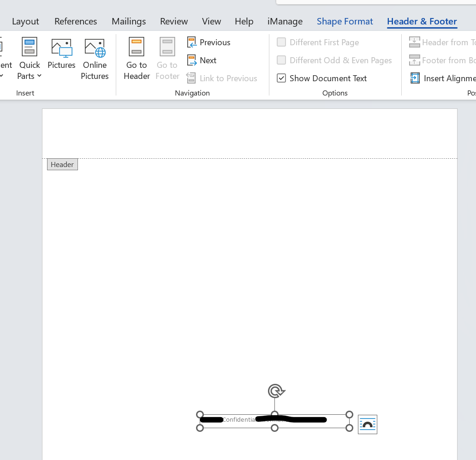Uncheck Show Document Text checkbox
The height and width of the screenshot is (460, 476).
pos(281,78)
